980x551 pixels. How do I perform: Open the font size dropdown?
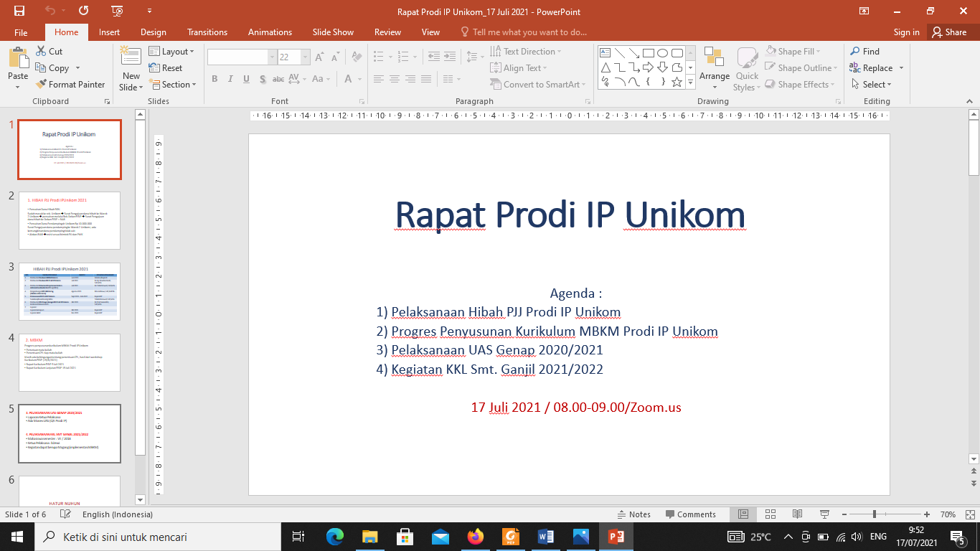306,57
